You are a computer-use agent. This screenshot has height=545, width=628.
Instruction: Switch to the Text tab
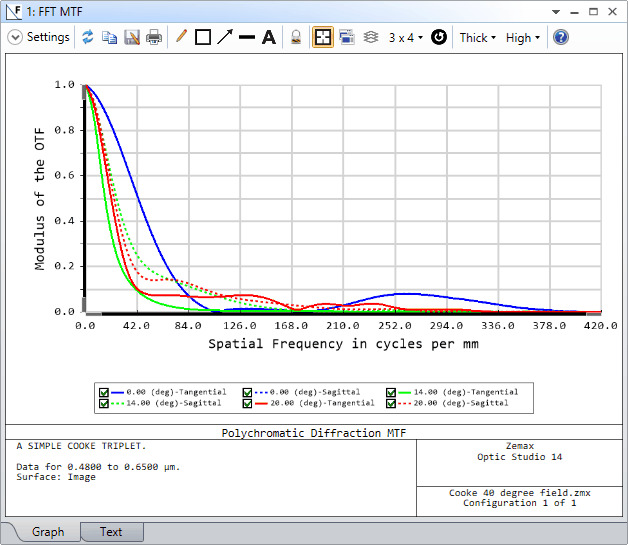coord(111,532)
